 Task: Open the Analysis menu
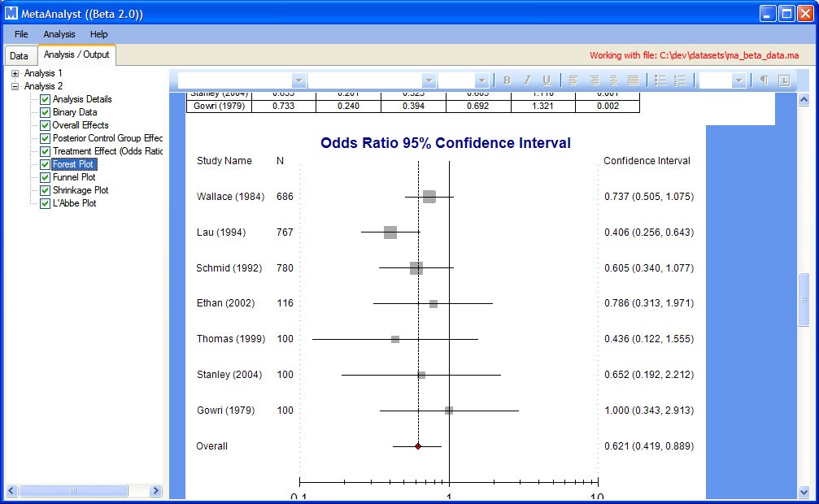click(59, 34)
